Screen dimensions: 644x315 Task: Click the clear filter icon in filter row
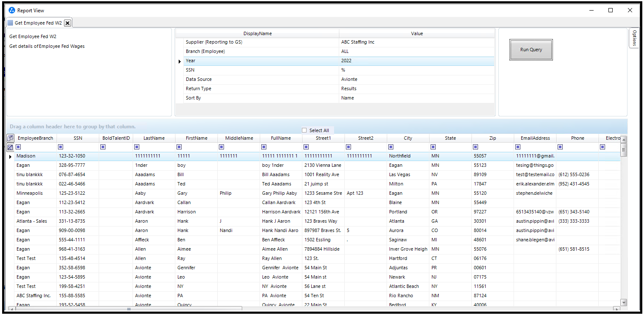(x=10, y=147)
